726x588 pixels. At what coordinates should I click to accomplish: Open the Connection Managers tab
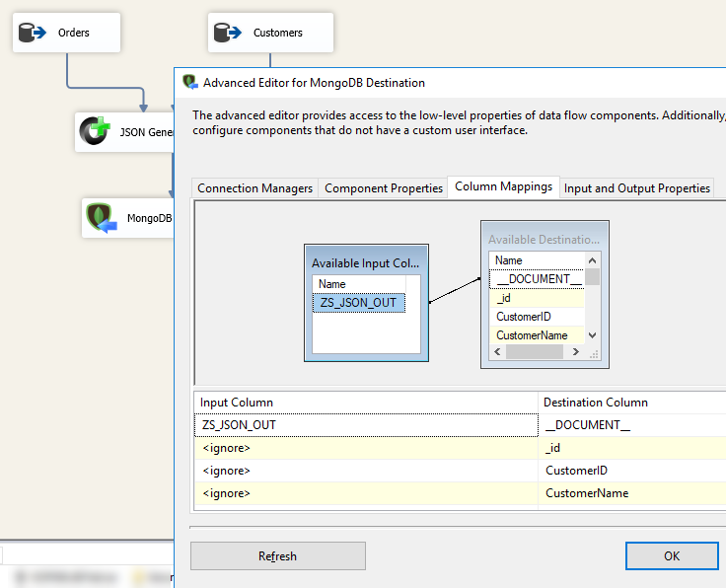(x=254, y=188)
